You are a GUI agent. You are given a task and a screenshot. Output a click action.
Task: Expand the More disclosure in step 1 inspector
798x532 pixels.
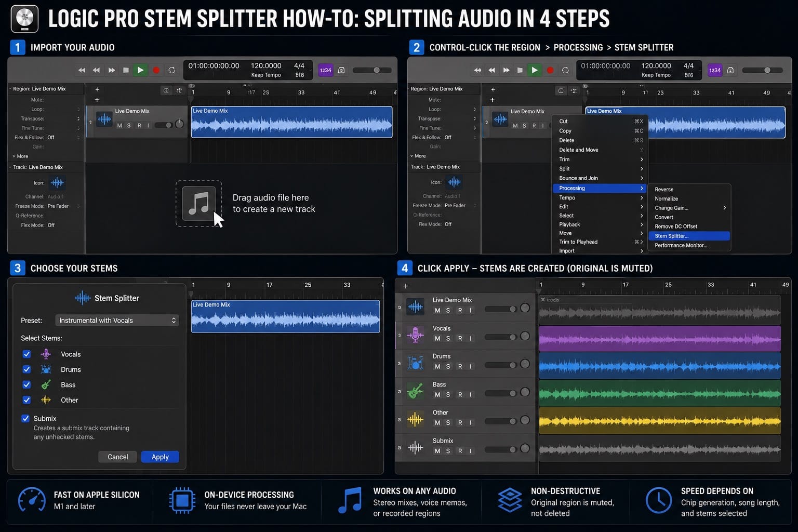[20, 156]
